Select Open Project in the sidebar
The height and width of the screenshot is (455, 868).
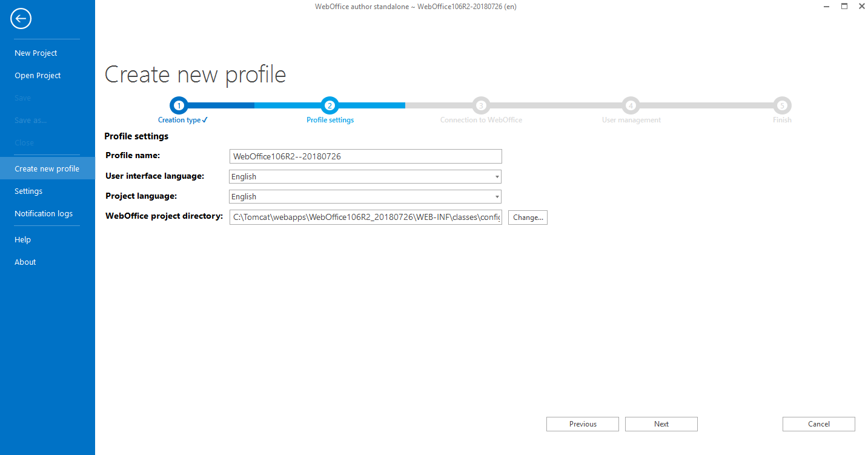click(38, 75)
